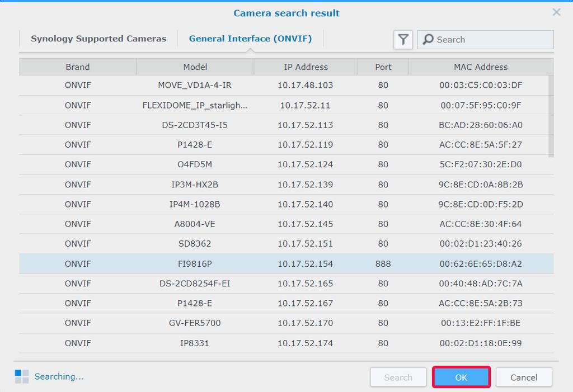573x392 pixels.
Task: Click IP address 10.17.52.170
Action: 305,323
